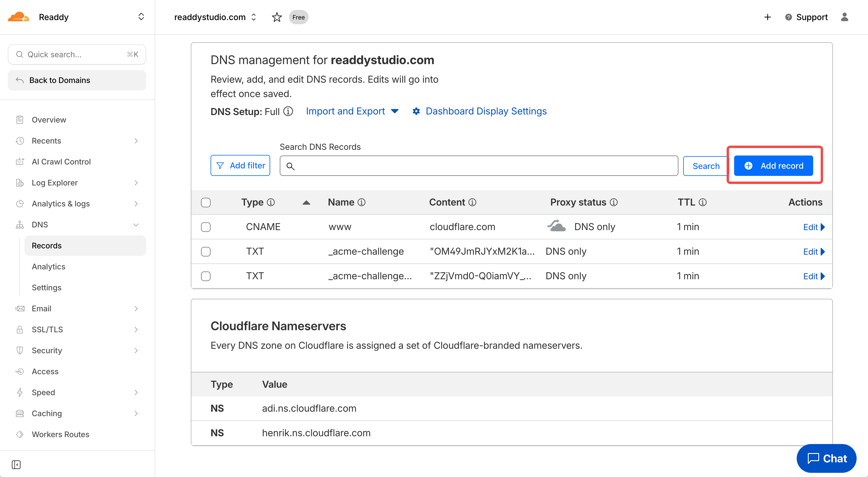Click the info icon beside the Proxy status header
The width and height of the screenshot is (868, 477).
coord(614,202)
